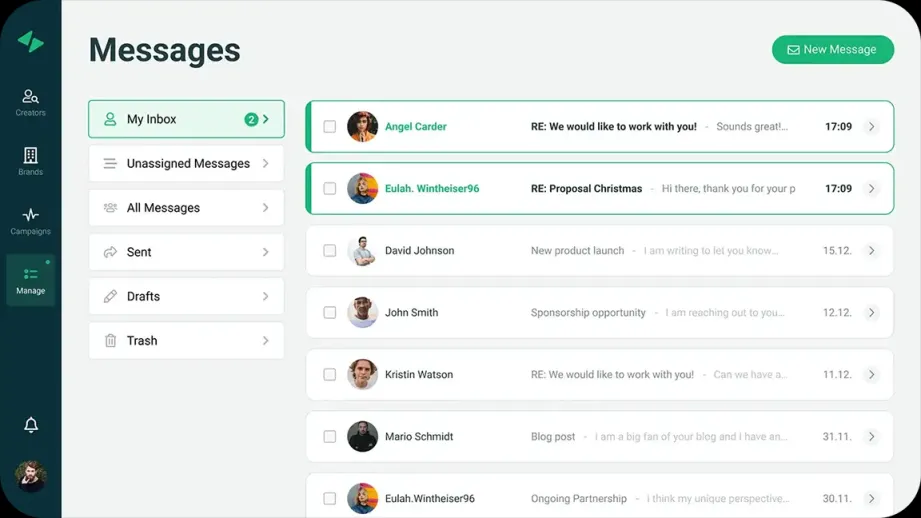
Task: Click the app logo at top left
Action: pos(31,41)
